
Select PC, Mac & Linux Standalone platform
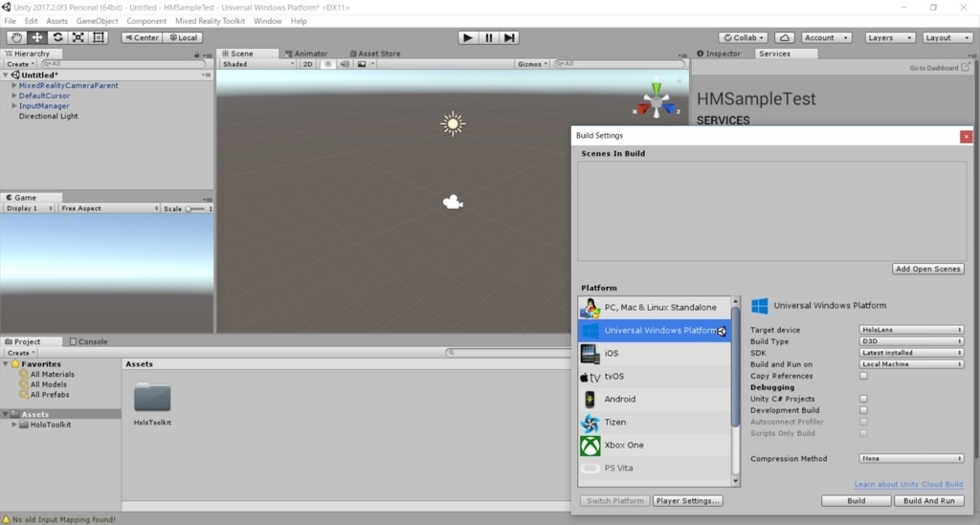(x=654, y=307)
